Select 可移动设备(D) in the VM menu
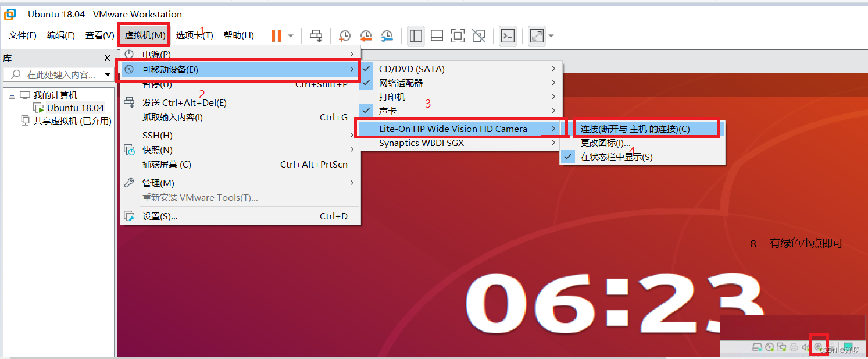The width and height of the screenshot is (868, 359). click(x=239, y=70)
